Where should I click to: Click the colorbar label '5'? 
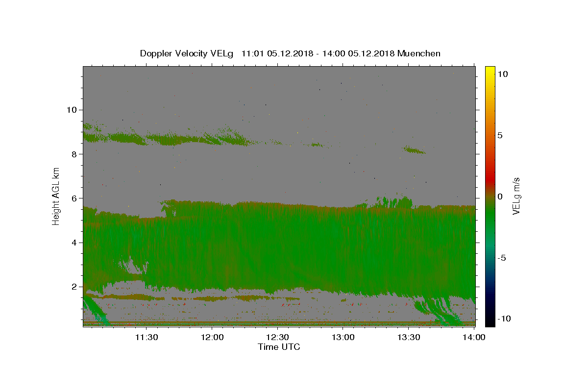click(500, 135)
